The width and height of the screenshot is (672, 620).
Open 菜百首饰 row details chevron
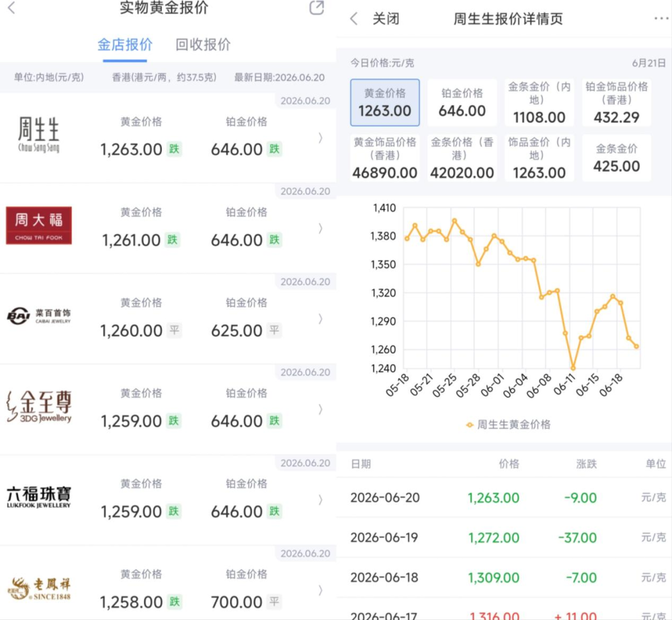pyautogui.click(x=320, y=319)
